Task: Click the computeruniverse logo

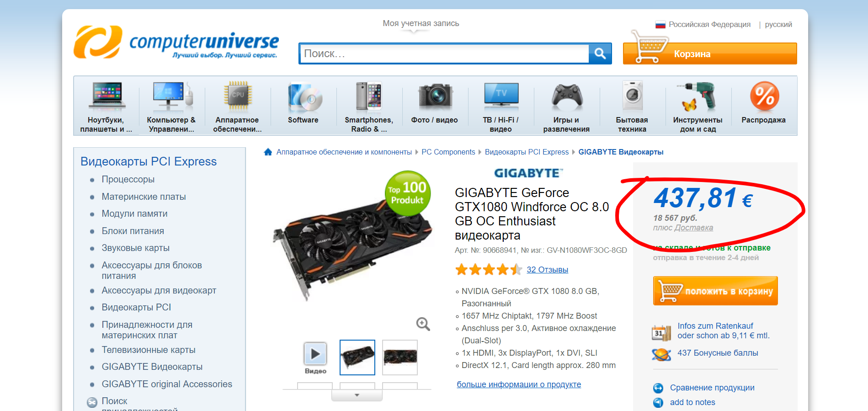Action: pos(176,43)
